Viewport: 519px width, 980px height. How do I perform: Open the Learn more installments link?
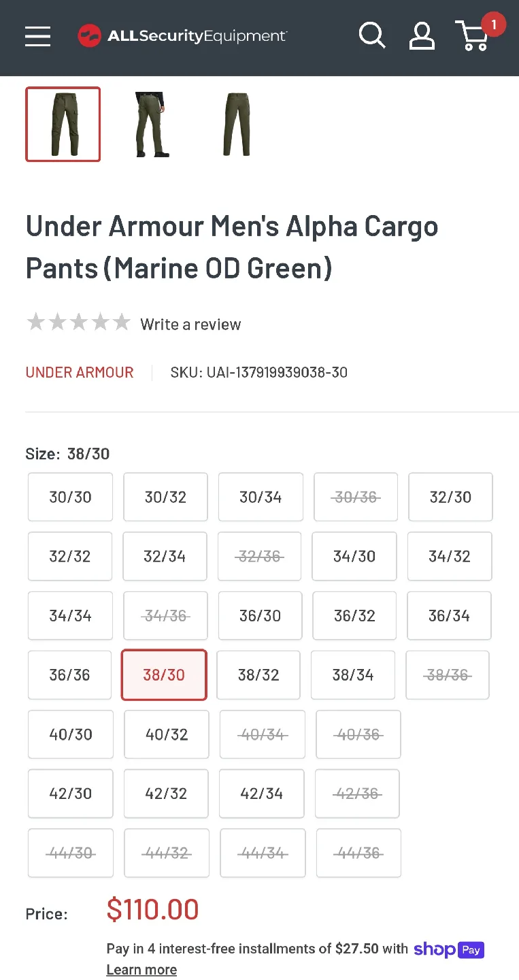(141, 969)
